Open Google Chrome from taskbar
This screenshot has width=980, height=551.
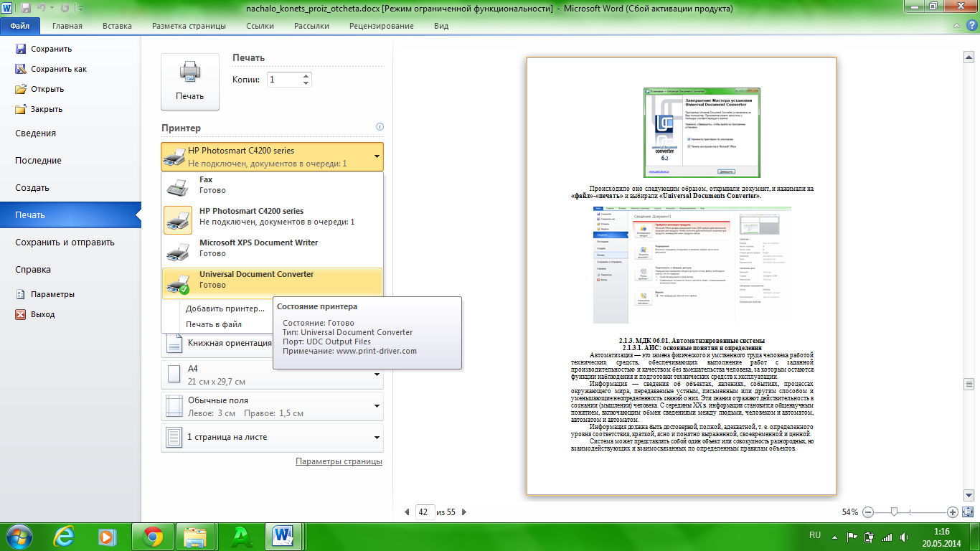[x=151, y=536]
